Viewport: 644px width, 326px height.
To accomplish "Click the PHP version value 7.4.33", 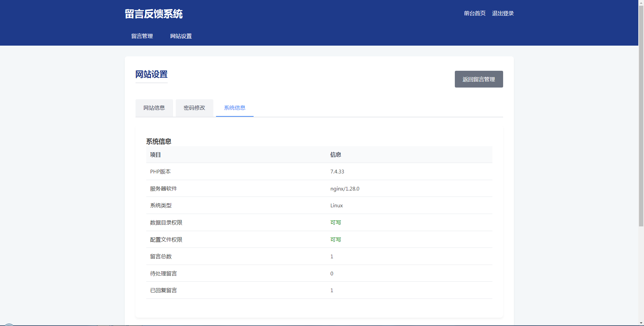I will pyautogui.click(x=337, y=172).
